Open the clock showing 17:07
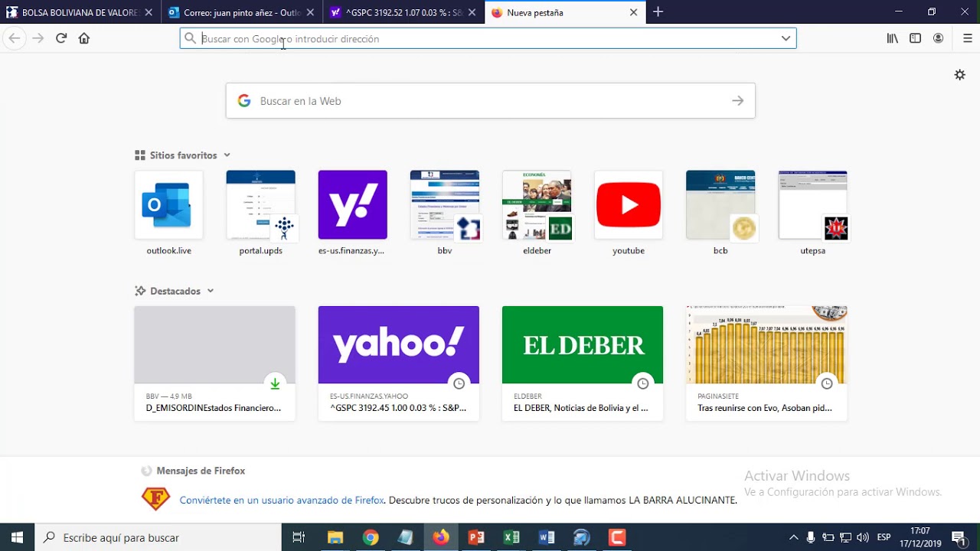Screen dimensions: 980x551 point(920,537)
